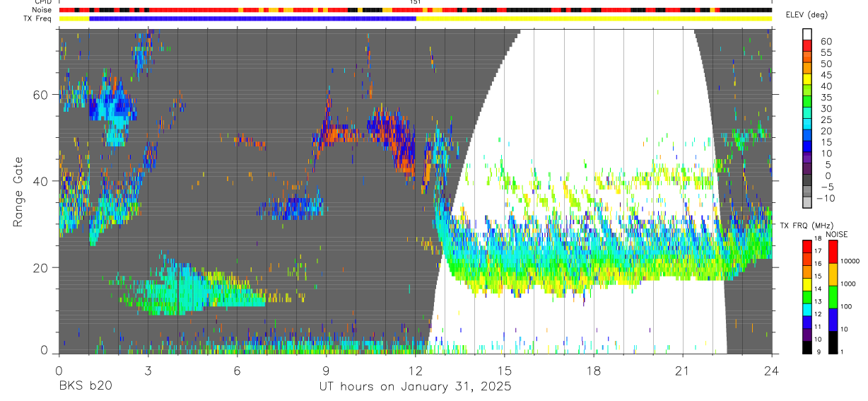
Task: Click the ELEV (deg) colorbar title
Action: pyautogui.click(x=807, y=15)
